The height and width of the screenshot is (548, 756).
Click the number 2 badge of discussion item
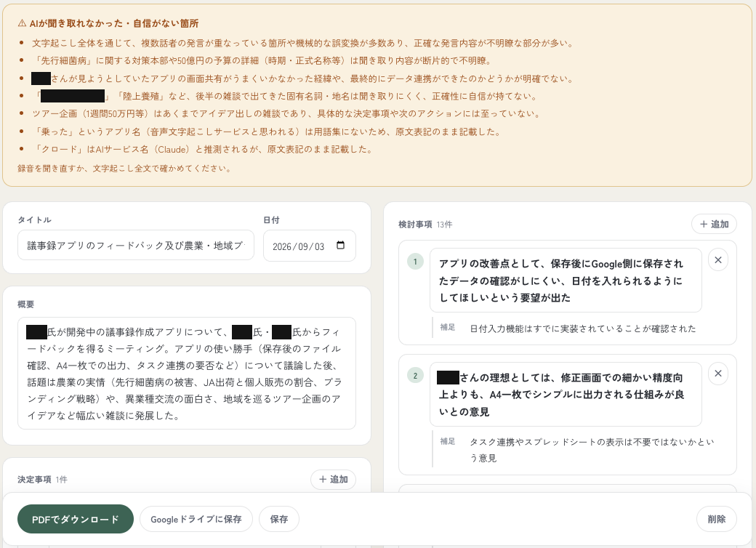click(415, 376)
